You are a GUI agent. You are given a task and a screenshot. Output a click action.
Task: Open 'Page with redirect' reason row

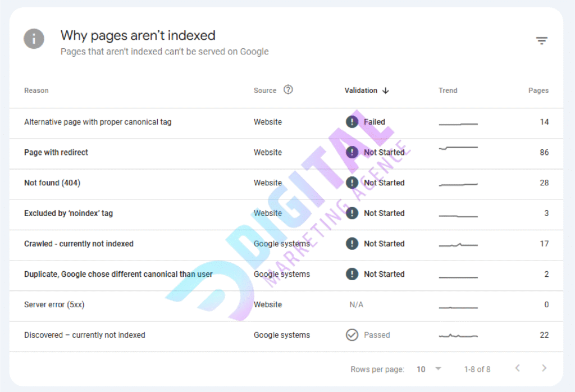pos(56,152)
